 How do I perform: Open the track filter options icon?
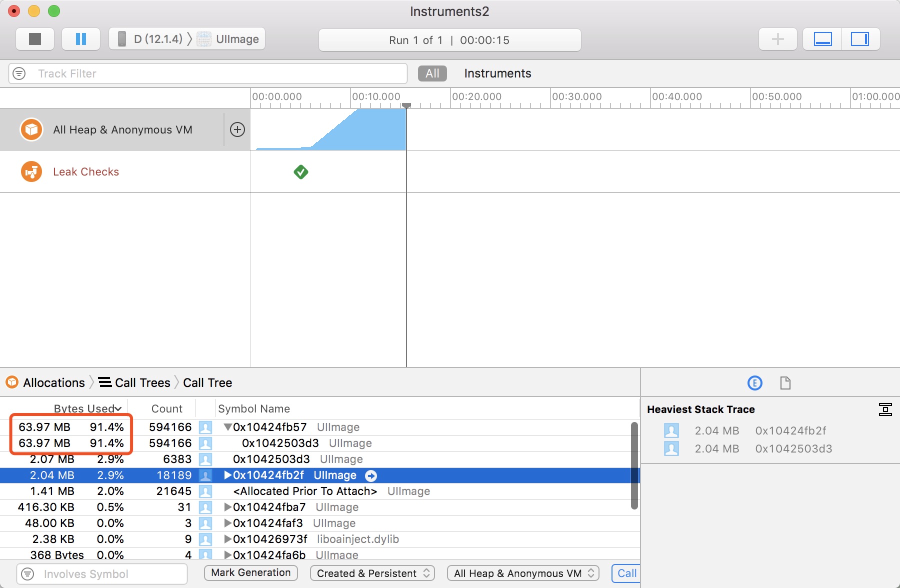point(19,73)
